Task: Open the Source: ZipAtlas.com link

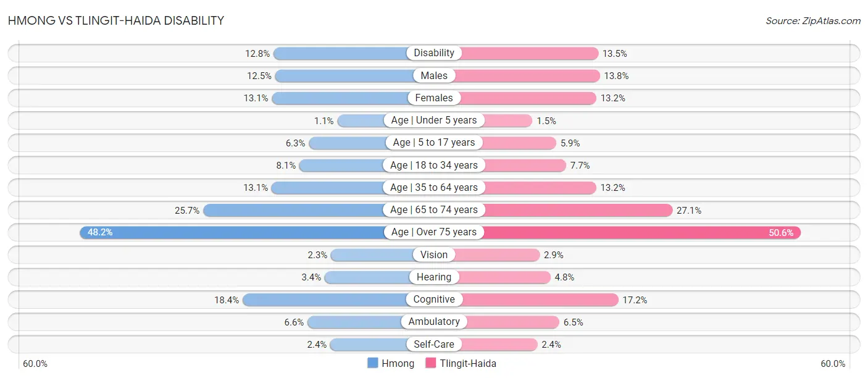Action: tap(813, 20)
